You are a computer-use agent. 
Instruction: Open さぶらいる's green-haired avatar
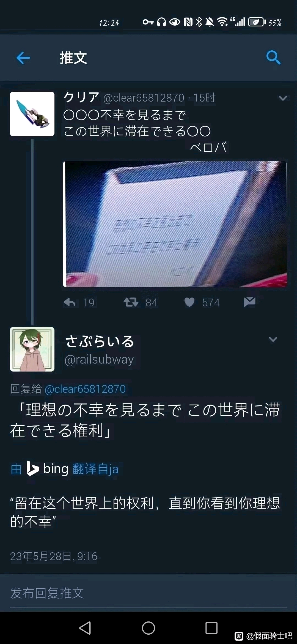tap(32, 349)
